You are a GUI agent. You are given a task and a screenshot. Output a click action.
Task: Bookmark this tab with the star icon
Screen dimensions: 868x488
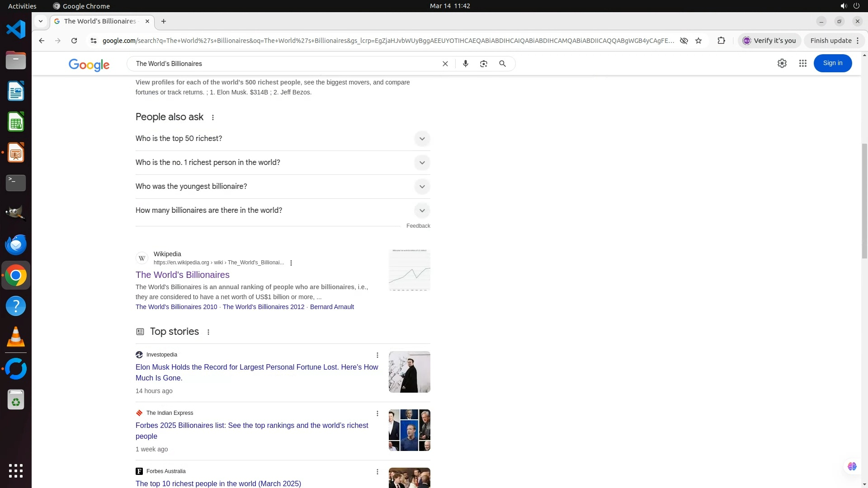698,41
